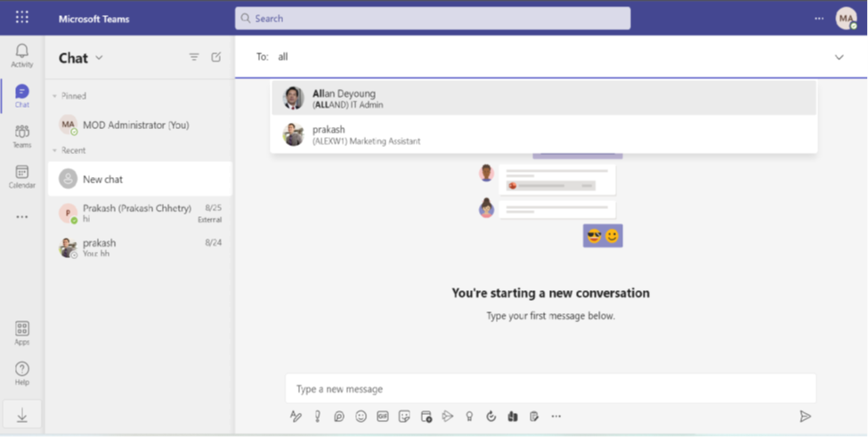This screenshot has height=437, width=868.
Task: Collapse the Recent section
Action: coord(54,150)
